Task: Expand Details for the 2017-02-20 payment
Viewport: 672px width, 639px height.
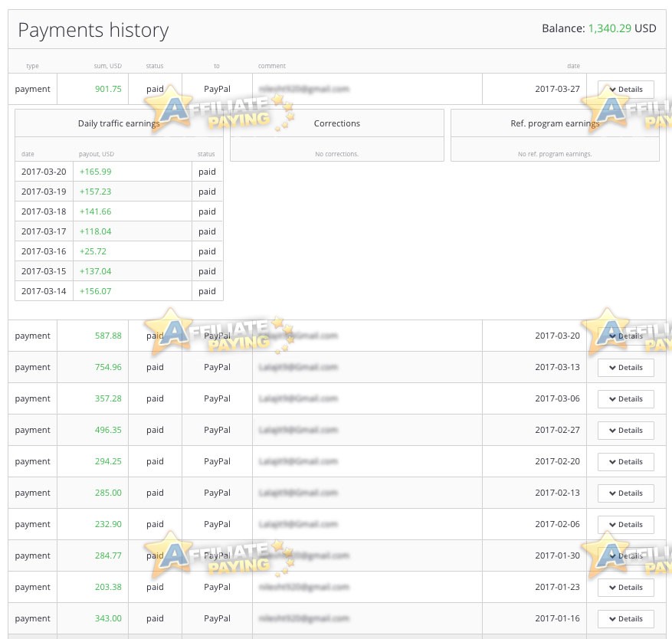Action: (x=626, y=461)
